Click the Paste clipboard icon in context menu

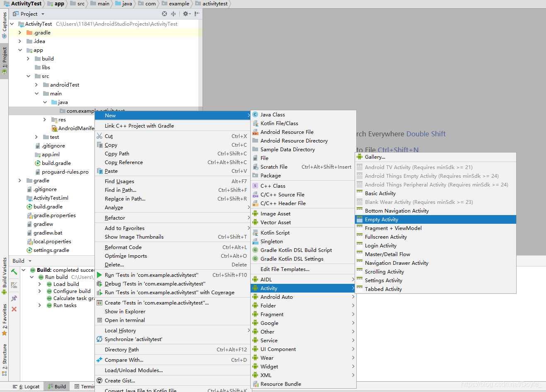pos(99,171)
